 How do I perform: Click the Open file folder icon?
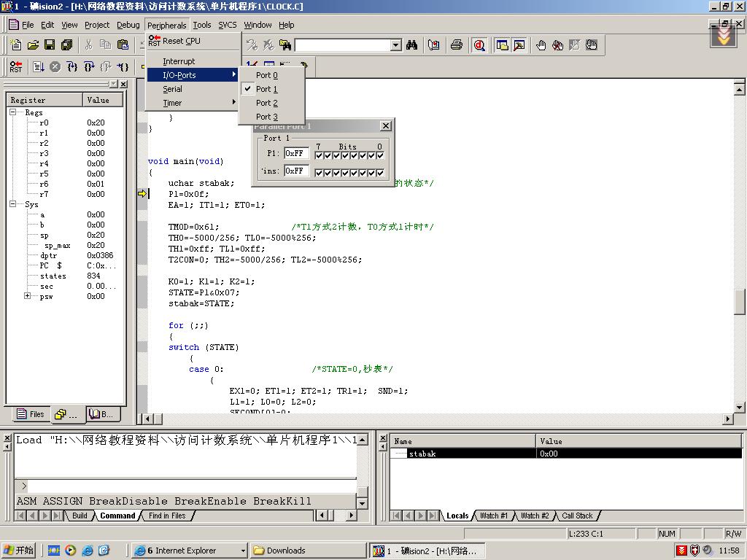click(33, 44)
